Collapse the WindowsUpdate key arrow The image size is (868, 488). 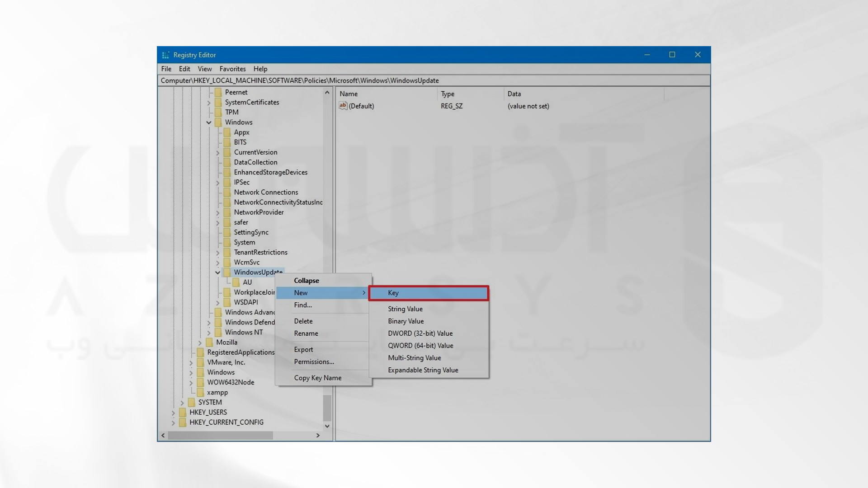(217, 272)
